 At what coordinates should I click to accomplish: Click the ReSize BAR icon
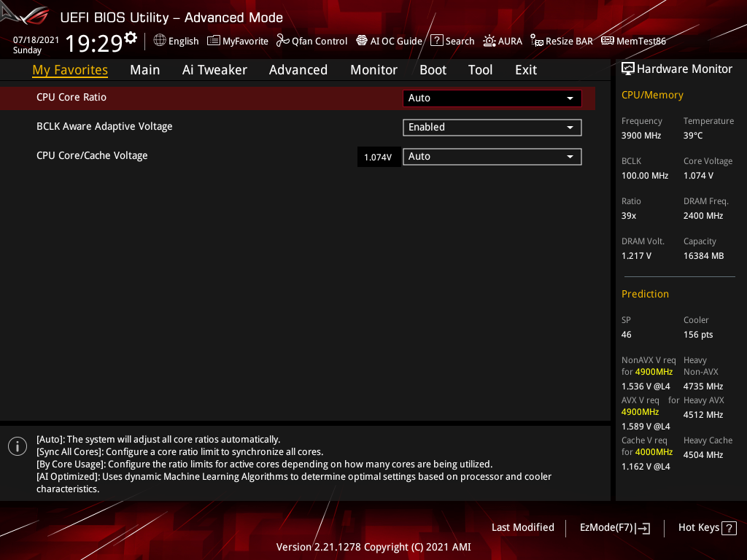click(561, 41)
